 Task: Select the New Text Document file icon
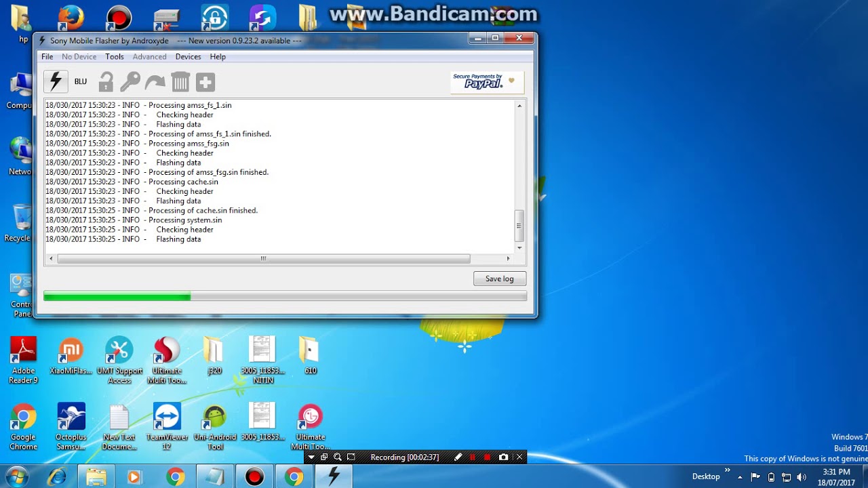click(119, 427)
